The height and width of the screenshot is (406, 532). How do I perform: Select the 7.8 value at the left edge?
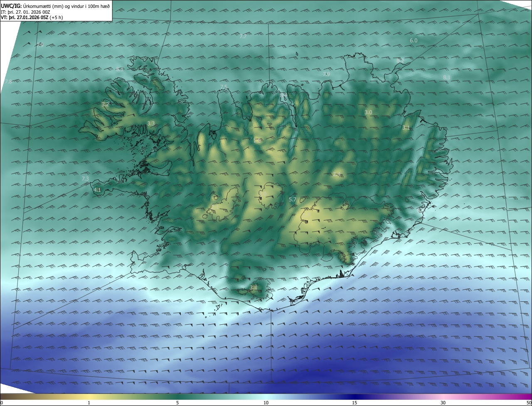click(8, 82)
